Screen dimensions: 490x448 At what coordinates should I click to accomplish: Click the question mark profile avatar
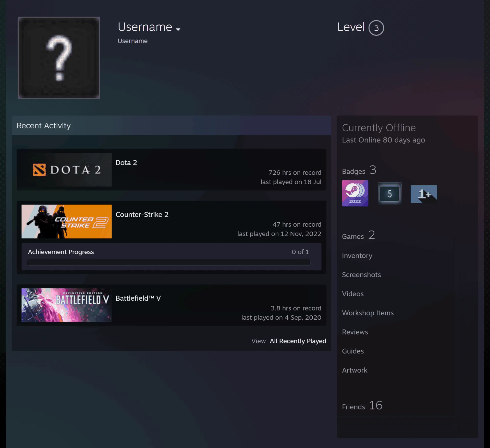pos(59,58)
